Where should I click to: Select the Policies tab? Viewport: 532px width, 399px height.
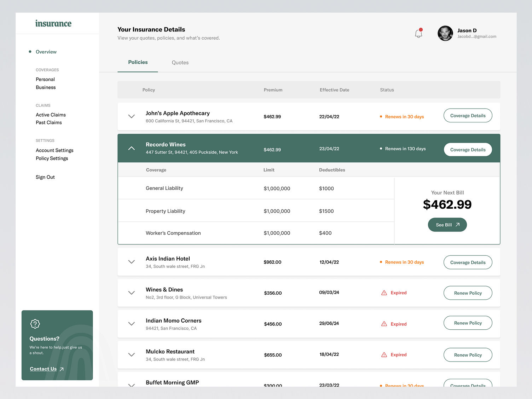[x=138, y=62]
